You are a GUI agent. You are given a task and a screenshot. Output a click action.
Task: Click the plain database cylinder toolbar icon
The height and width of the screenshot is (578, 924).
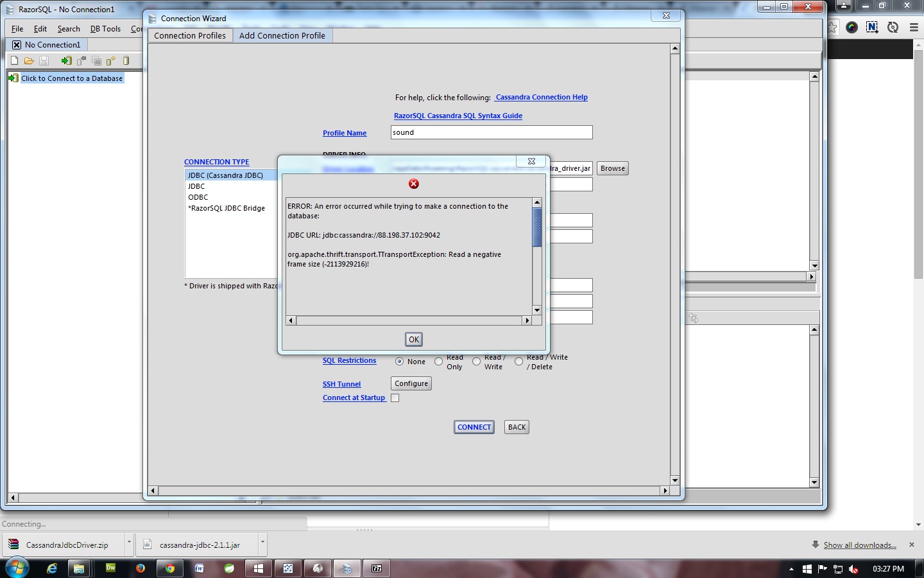126,60
